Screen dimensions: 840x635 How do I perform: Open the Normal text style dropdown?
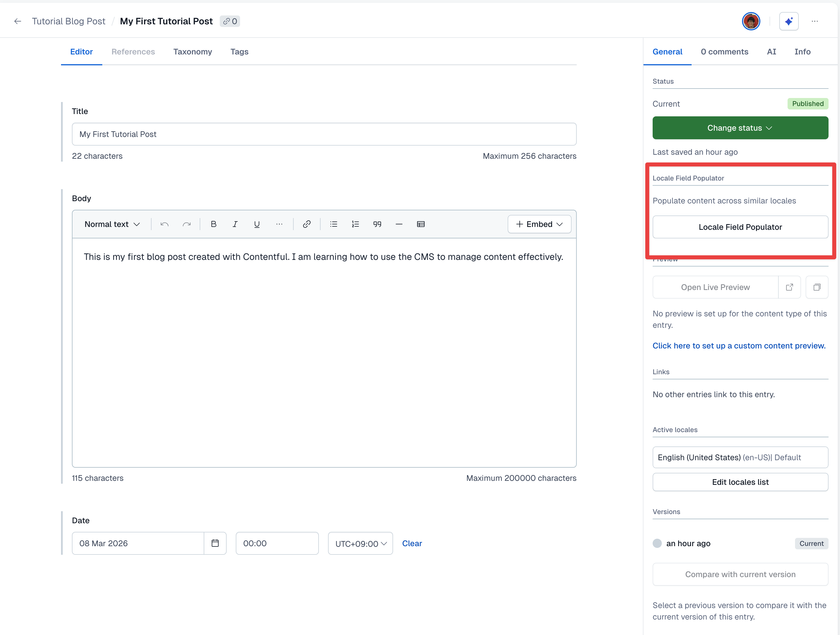click(112, 224)
